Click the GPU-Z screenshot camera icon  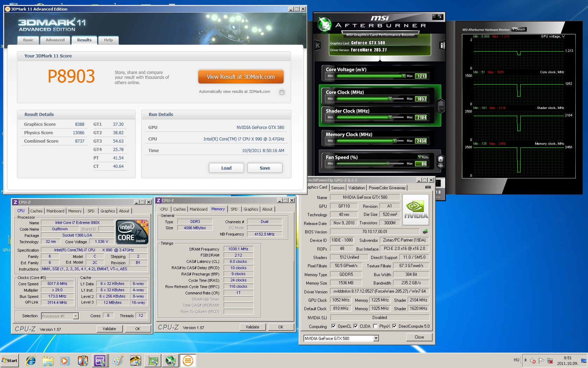click(428, 187)
